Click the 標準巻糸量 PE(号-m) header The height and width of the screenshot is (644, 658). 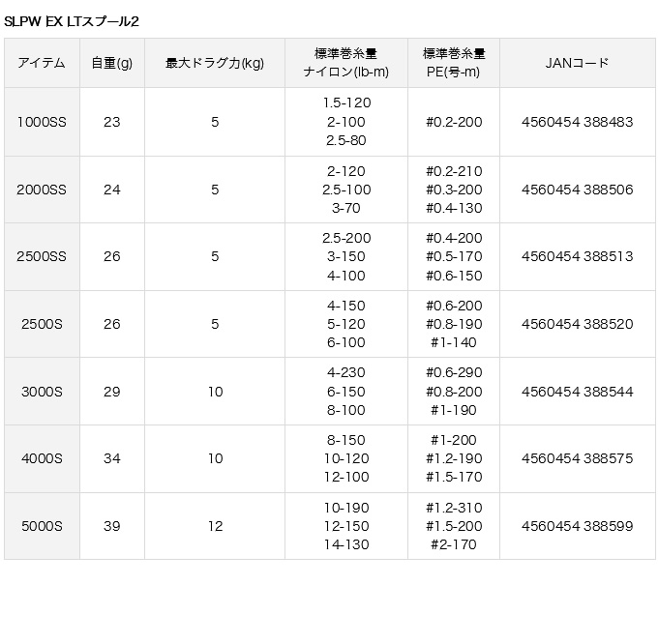454,63
